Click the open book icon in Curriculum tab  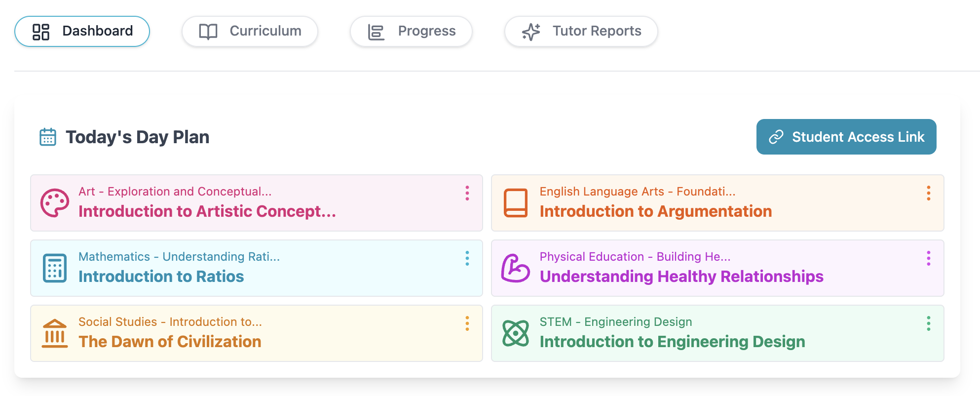coord(208,32)
